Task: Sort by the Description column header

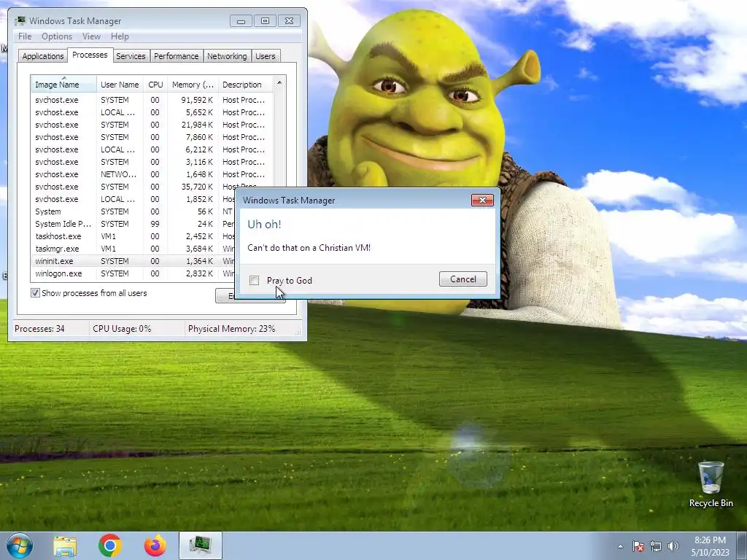Action: (x=245, y=85)
